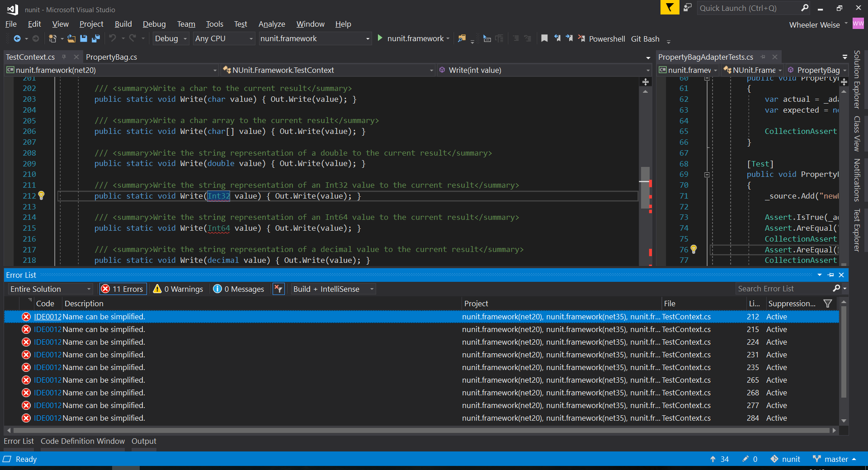Click the Quick Launch search magnifier
This screenshot has width=868, height=470.
tap(805, 8)
